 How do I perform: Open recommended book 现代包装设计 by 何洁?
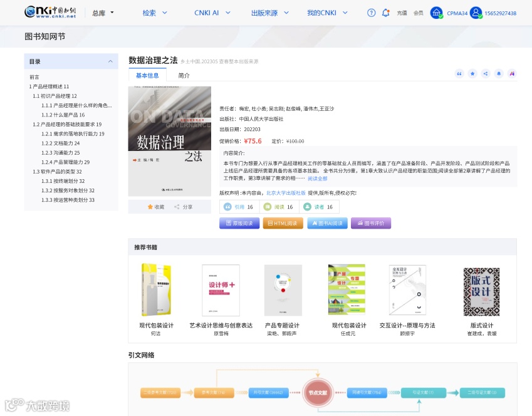click(x=156, y=290)
